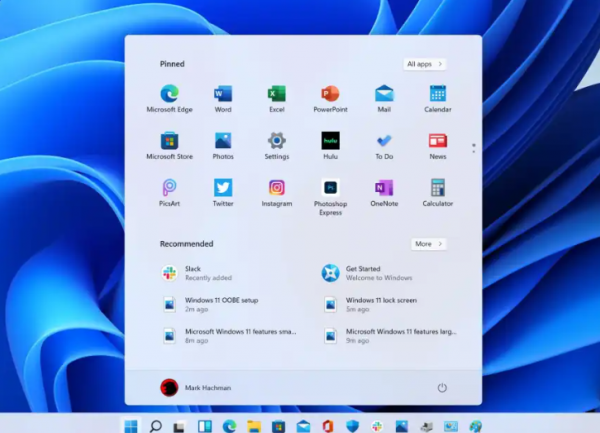This screenshot has height=433, width=600.
Task: Open the Instagram app icon
Action: point(277,188)
